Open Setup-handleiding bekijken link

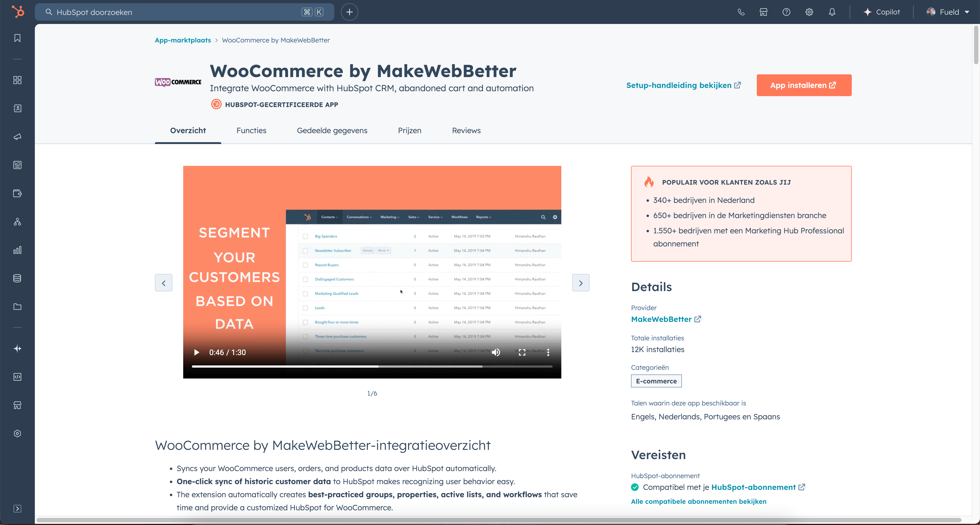[x=684, y=85]
